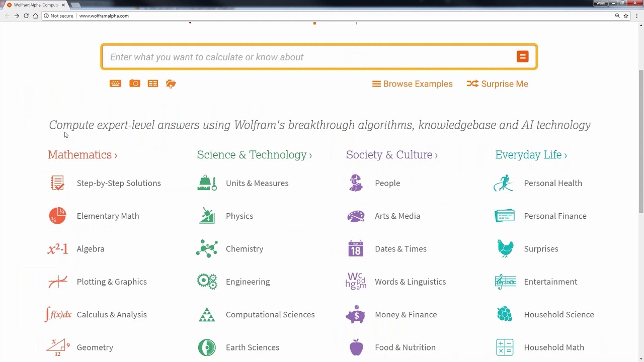The width and height of the screenshot is (644, 362).
Task: Open the image input camera icon
Action: pos(134,83)
